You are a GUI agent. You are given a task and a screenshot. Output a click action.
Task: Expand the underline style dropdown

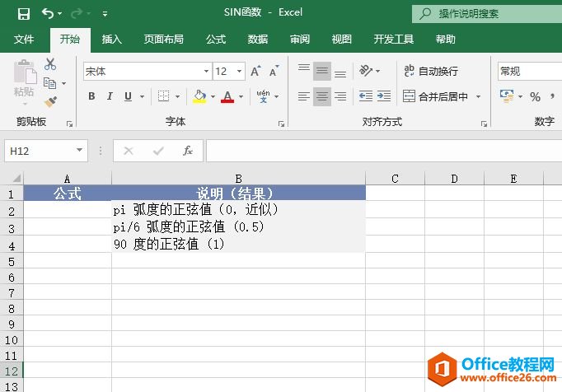(142, 96)
